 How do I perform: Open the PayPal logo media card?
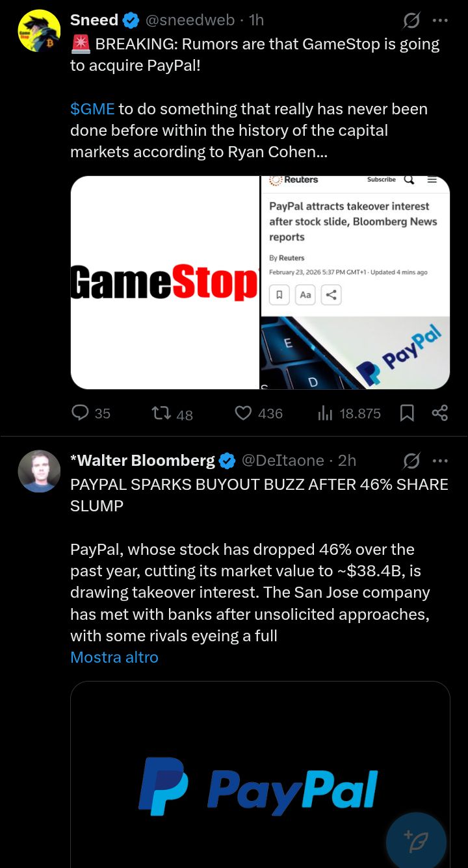coord(260,774)
